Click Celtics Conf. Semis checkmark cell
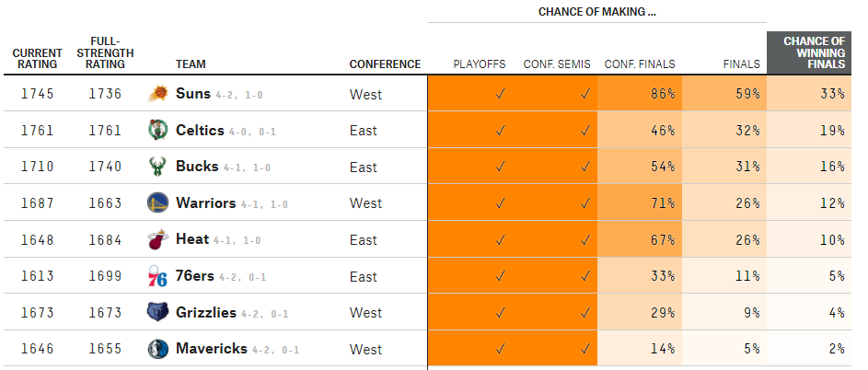This screenshot has height=370, width=868. [555, 130]
